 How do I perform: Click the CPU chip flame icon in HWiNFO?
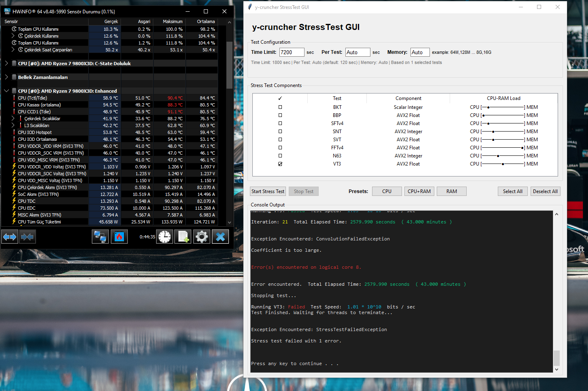pyautogui.click(x=119, y=237)
